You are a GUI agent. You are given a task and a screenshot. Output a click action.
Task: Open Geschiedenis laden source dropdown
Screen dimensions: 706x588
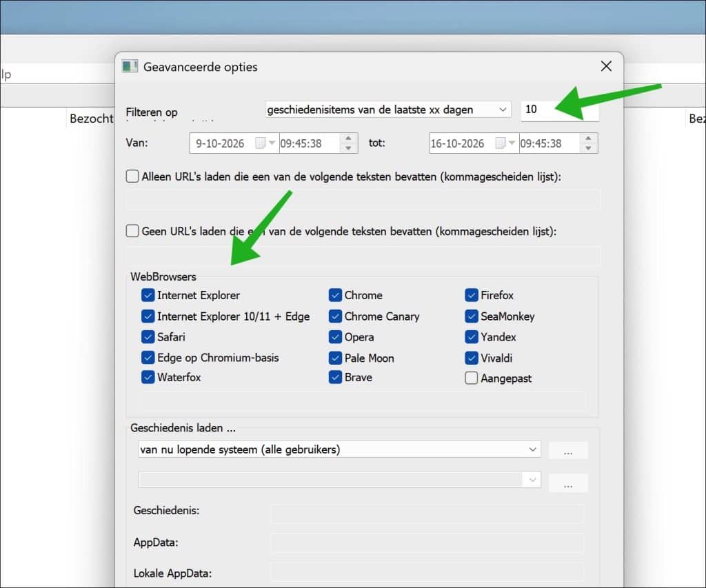pyautogui.click(x=339, y=449)
